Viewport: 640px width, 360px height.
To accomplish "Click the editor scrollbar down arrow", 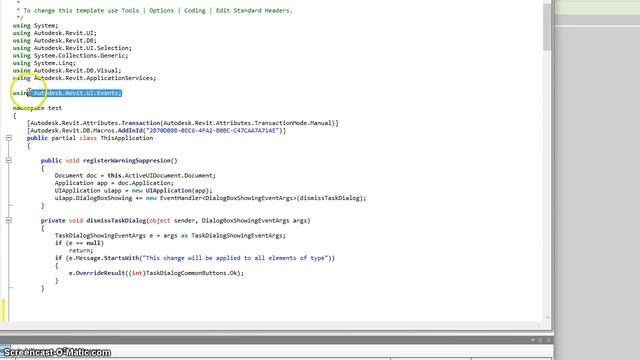I will tap(547, 317).
